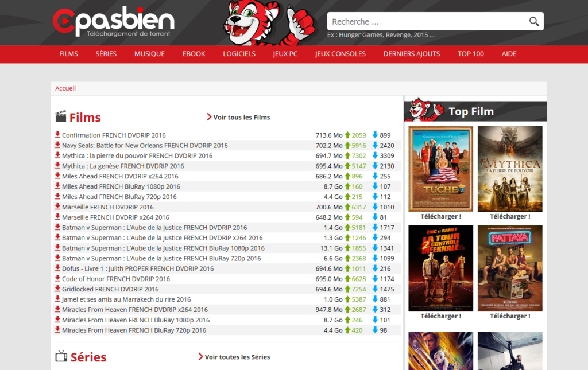Select the DERNIERS AJOUTS menu item
The image size is (588, 370).
point(411,54)
